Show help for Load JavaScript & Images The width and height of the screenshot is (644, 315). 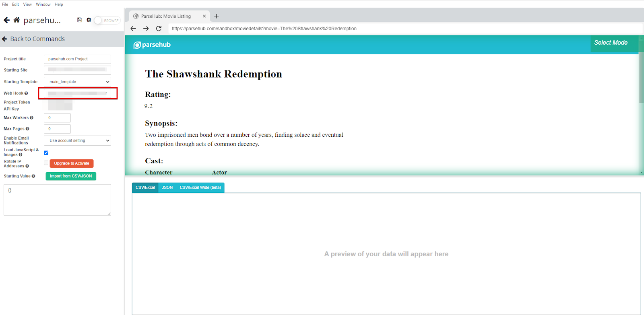[x=21, y=155]
